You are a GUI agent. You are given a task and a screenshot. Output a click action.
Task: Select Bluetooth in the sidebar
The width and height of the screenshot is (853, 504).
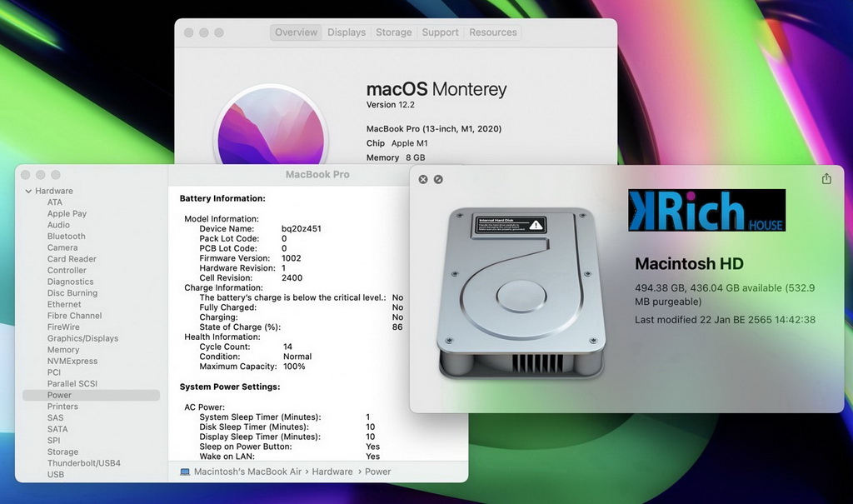(67, 237)
